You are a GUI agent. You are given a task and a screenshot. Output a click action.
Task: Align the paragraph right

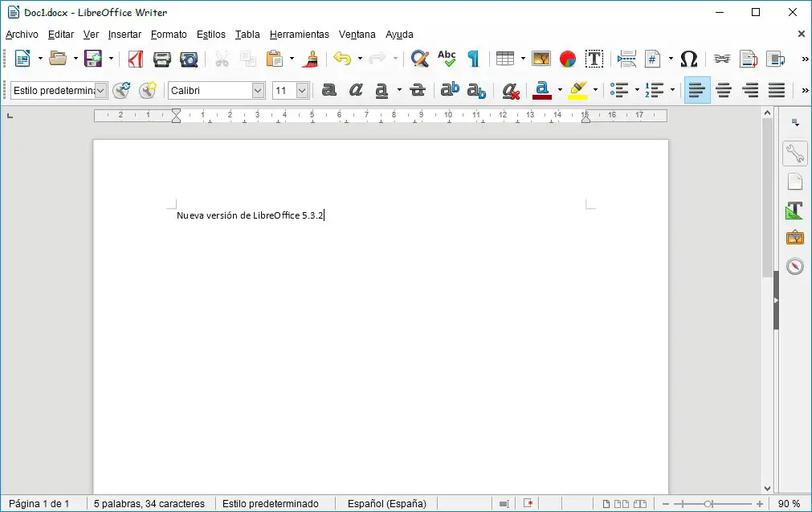[750, 90]
